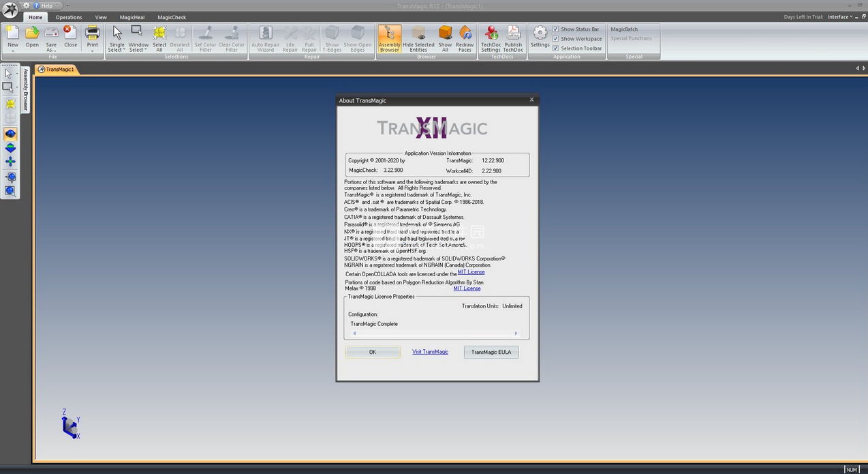This screenshot has height=474, width=868.
Task: Click yellow Select All icon in side toolbar
Action: (x=10, y=104)
